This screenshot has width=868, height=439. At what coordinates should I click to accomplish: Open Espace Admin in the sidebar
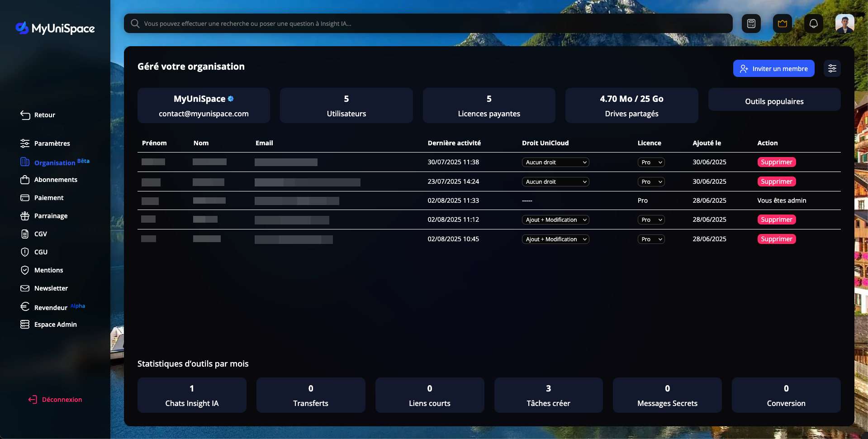click(x=55, y=324)
